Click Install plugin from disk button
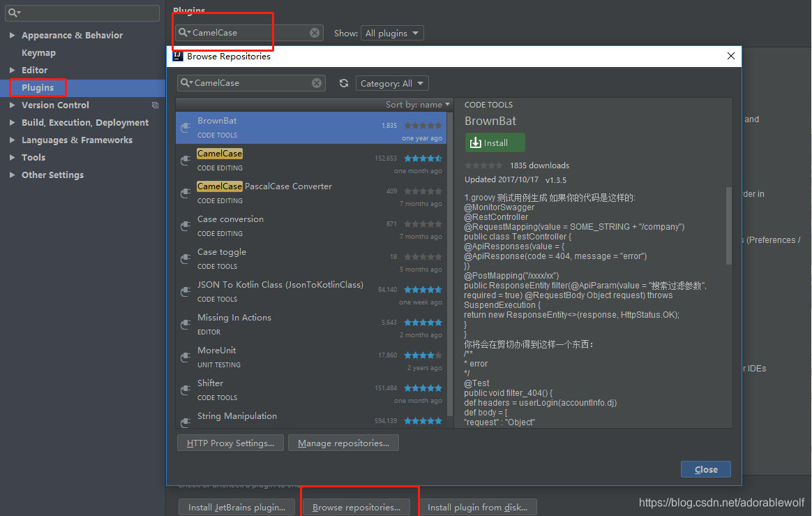The image size is (812, 516). [477, 507]
